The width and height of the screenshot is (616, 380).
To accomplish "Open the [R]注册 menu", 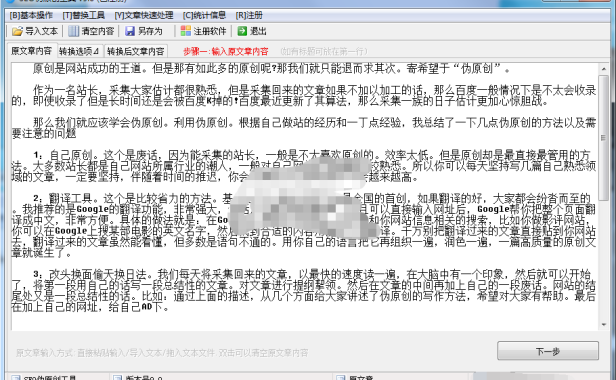I will click(x=249, y=15).
